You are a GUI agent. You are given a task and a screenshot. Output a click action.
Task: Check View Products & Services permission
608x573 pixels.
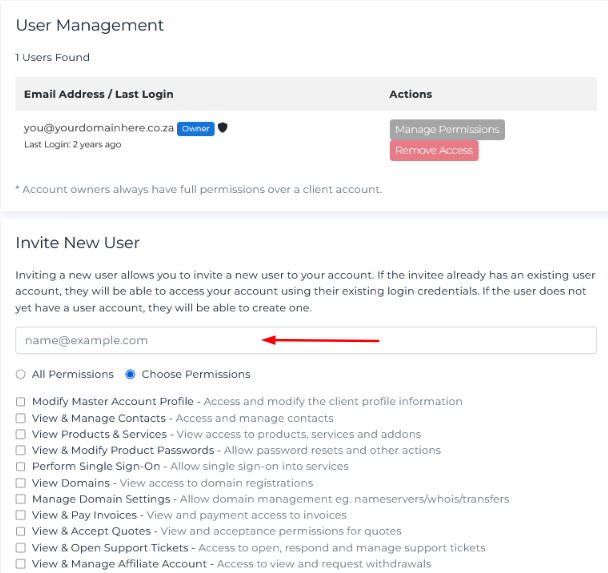[21, 434]
